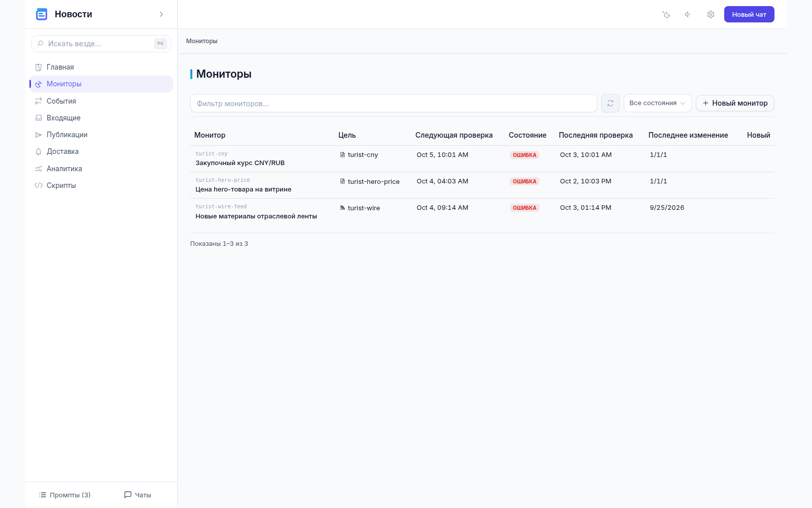Click the Новый чат button
This screenshot has width=812, height=508.
749,14
